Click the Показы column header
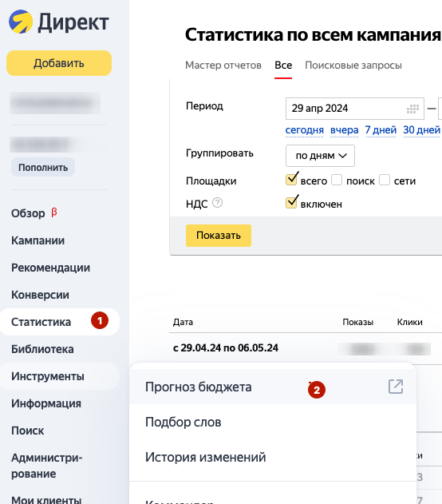The width and height of the screenshot is (442, 504). coord(358,322)
